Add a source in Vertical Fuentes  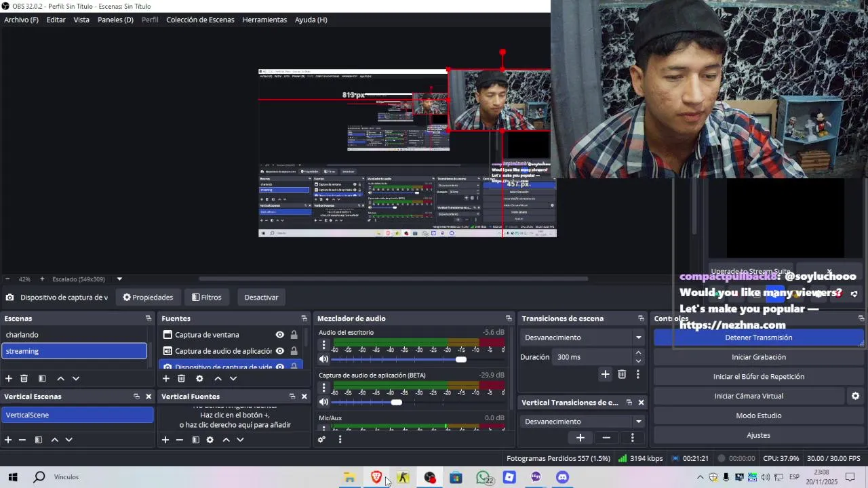pyautogui.click(x=165, y=440)
